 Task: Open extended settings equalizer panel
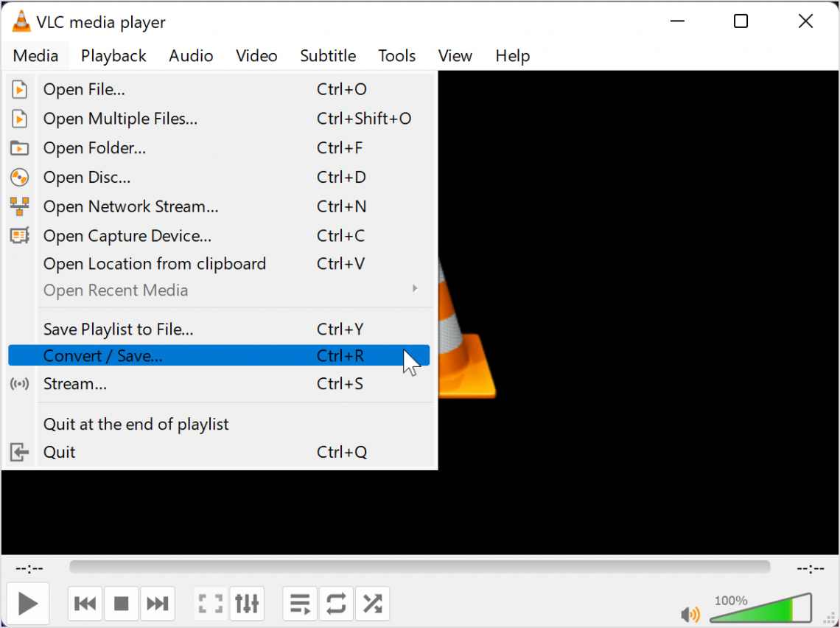(247, 603)
